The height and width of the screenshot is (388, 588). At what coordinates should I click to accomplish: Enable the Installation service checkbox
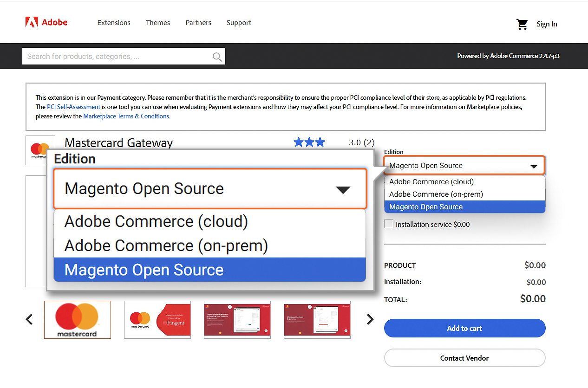pos(389,224)
